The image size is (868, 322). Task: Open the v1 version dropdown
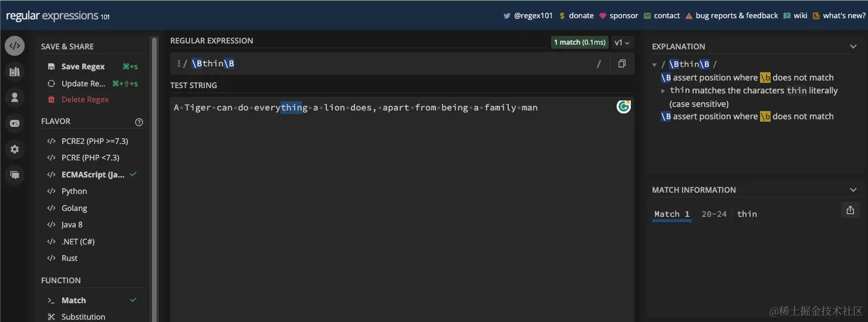(622, 42)
